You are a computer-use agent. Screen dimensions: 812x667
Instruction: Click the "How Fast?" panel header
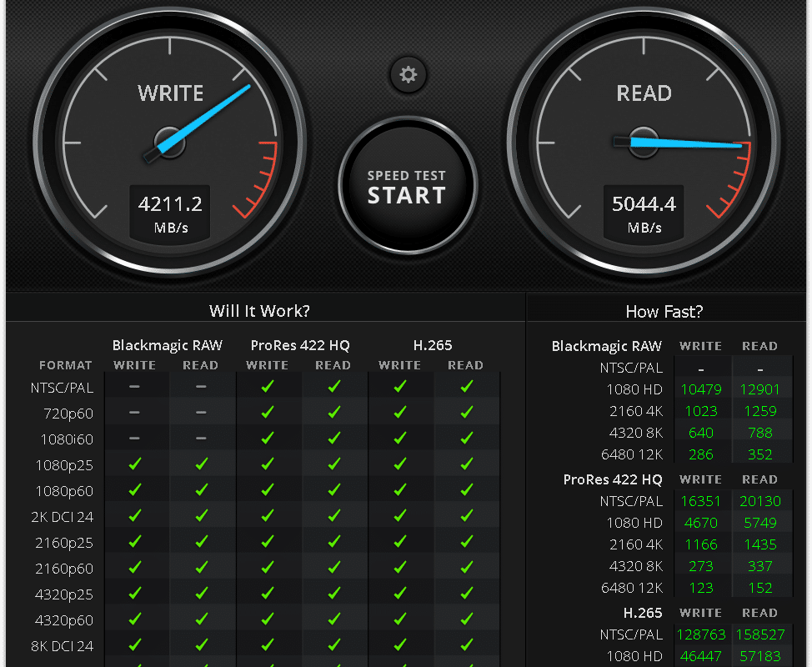coord(664,311)
